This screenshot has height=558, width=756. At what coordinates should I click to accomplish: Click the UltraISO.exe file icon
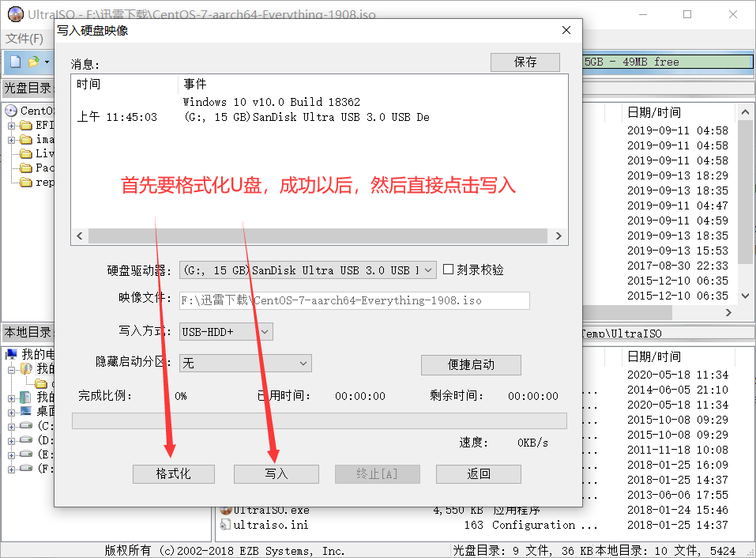click(226, 510)
